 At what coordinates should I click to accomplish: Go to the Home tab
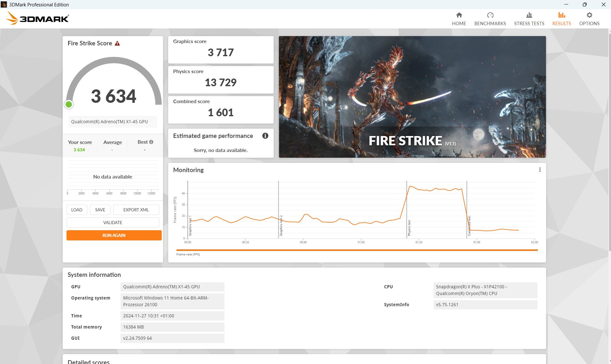click(x=459, y=19)
